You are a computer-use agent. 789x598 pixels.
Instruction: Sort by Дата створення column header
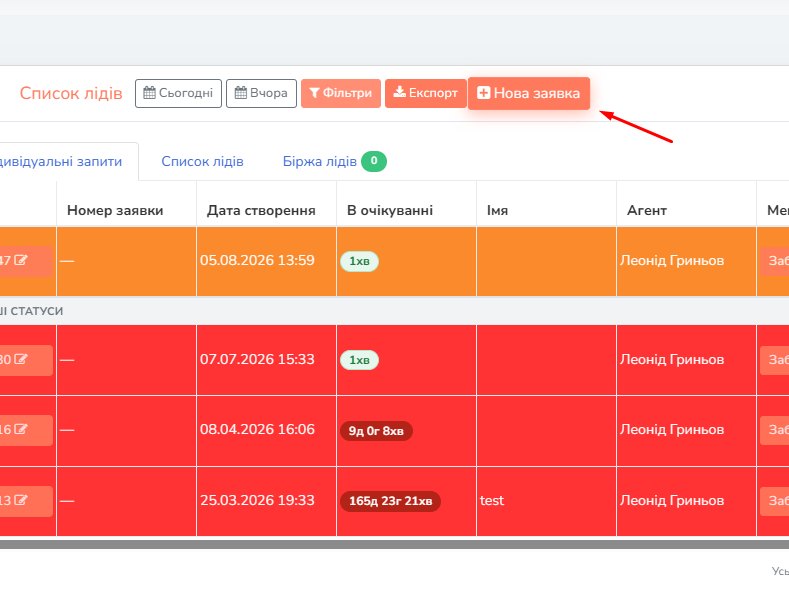[261, 210]
